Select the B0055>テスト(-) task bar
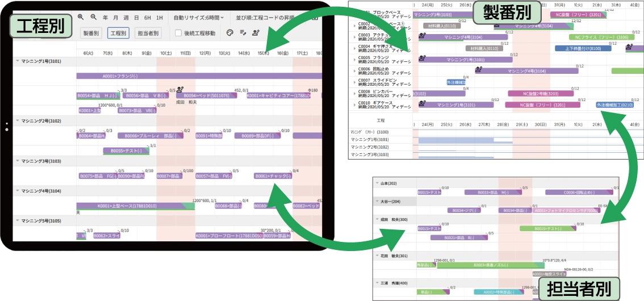The image size is (644, 301). 127,150
